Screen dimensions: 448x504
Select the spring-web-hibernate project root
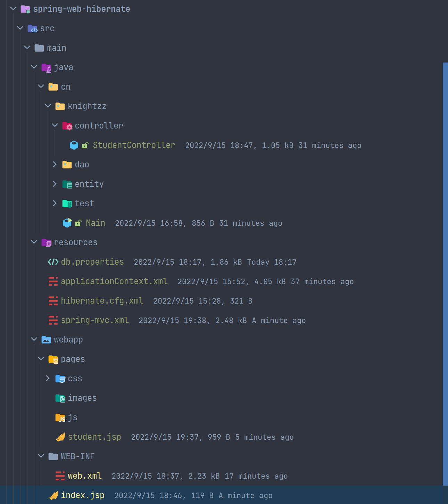(x=81, y=9)
